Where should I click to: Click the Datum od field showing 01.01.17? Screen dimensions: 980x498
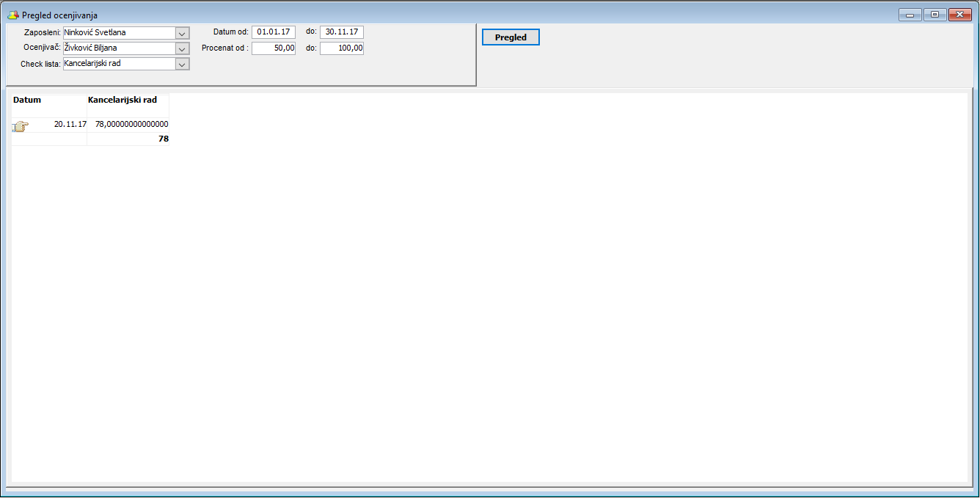pos(273,32)
